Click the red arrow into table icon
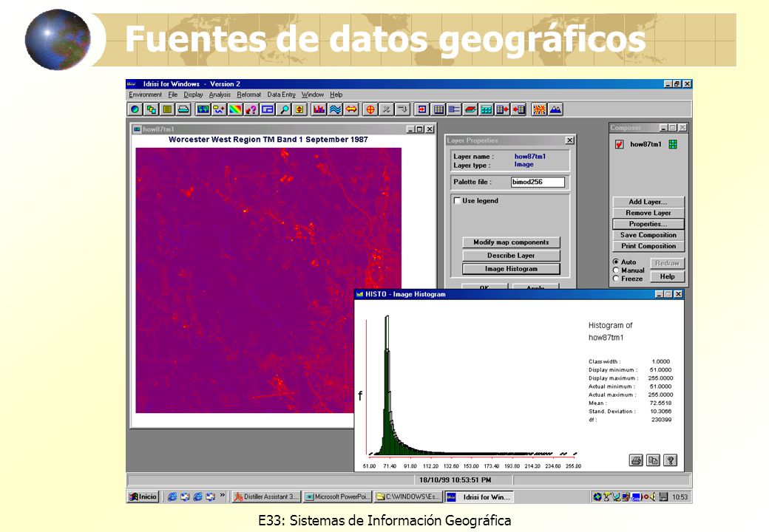The height and width of the screenshot is (532, 769). [518, 109]
